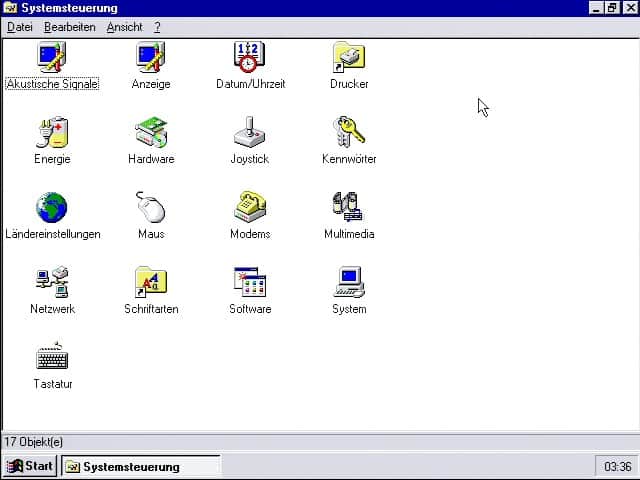640x480 pixels.
Task: Open the Ansicht menu
Action: [124, 27]
